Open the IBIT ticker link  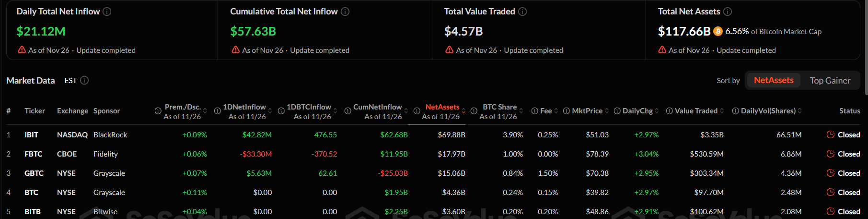coord(32,135)
